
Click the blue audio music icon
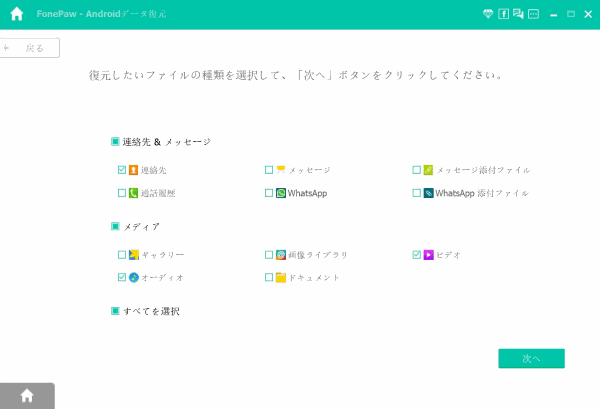point(134,277)
